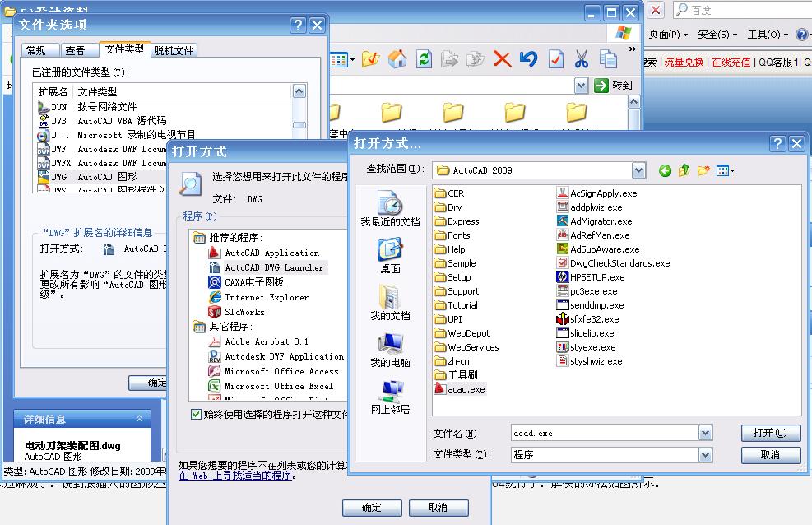Go up one folder level icon

pos(684,170)
